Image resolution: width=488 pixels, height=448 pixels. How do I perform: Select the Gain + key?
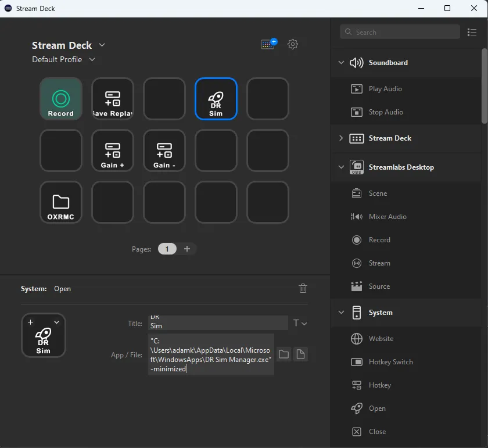[x=113, y=150]
